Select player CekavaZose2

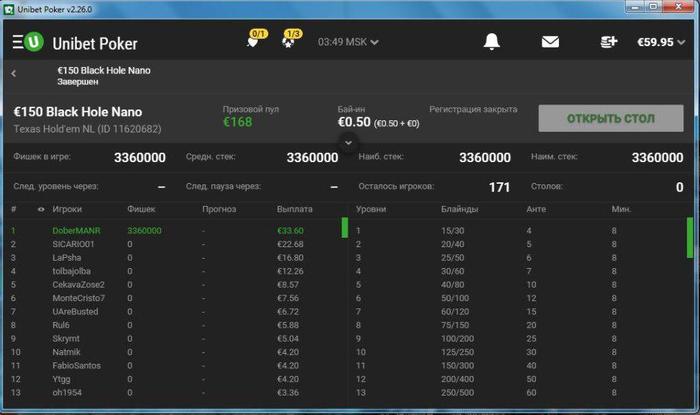[x=78, y=285]
